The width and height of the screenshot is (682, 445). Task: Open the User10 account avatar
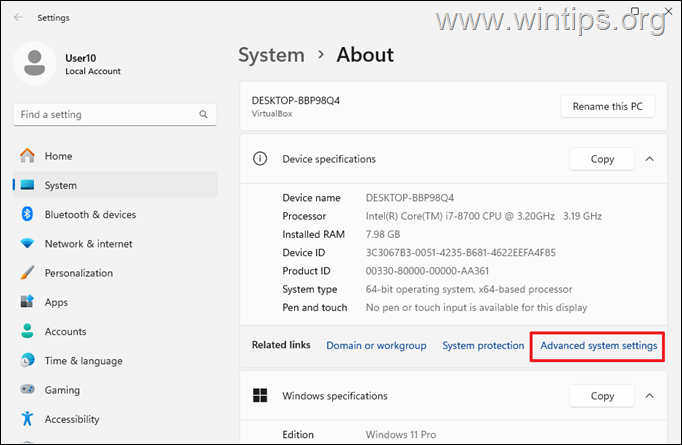pyautogui.click(x=34, y=63)
